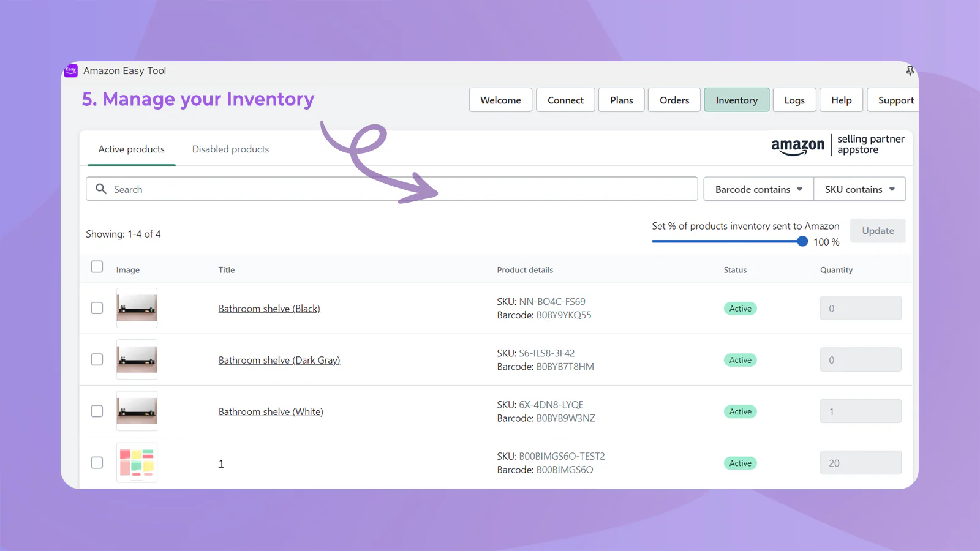Open the Bathroom shelve (Dark Gray) link
980x551 pixels.
click(279, 360)
